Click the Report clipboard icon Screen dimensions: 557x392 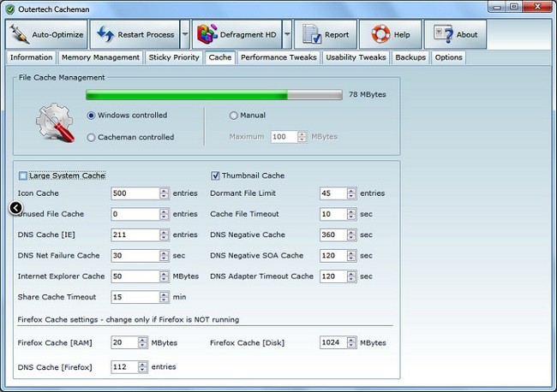pos(310,35)
